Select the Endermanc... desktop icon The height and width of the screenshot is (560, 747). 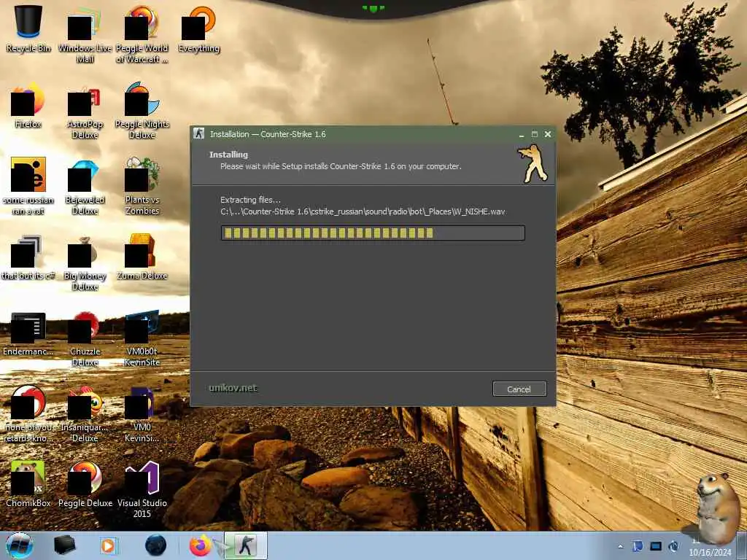point(28,333)
